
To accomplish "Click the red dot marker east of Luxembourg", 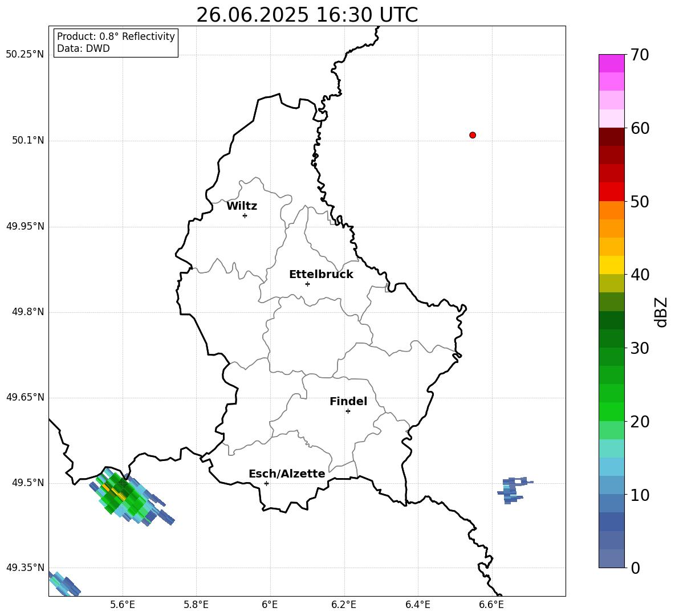I will click(x=473, y=135).
